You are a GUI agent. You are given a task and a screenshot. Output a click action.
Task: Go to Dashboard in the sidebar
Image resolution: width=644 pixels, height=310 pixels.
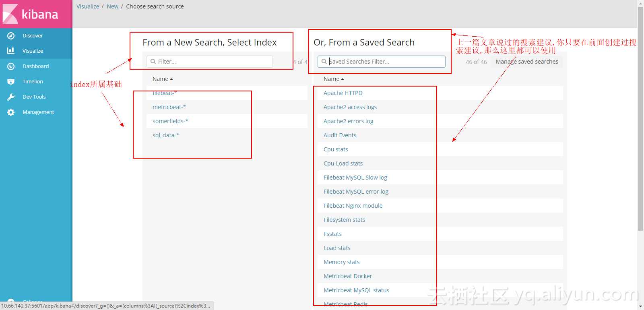pos(36,66)
